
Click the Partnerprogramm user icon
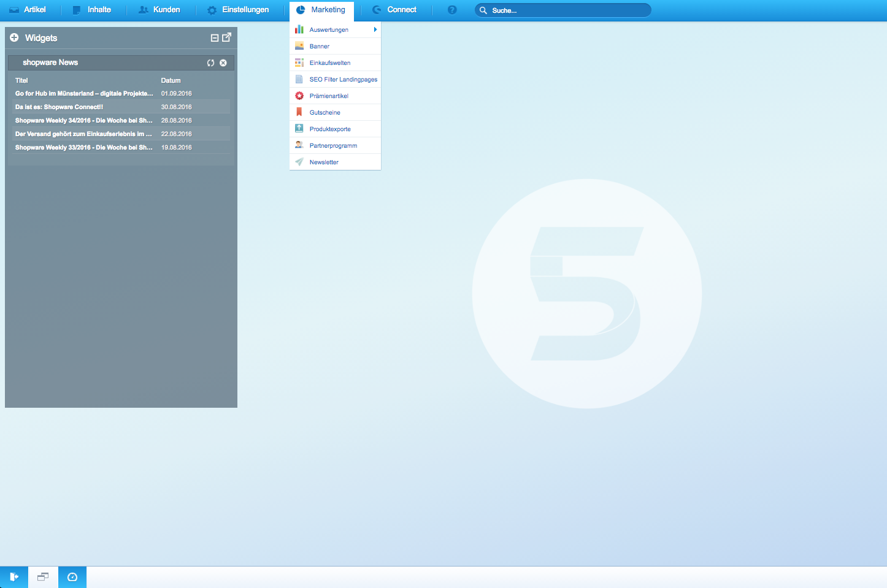[x=299, y=145]
